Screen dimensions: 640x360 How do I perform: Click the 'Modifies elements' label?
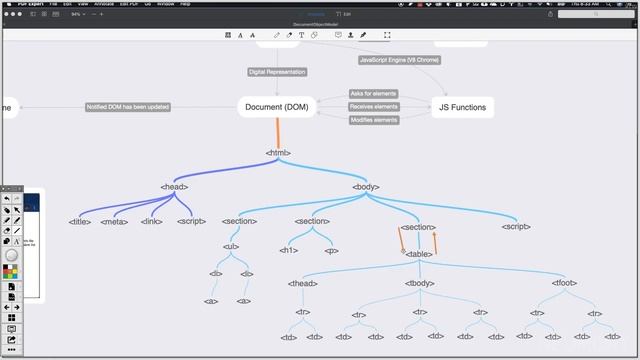[x=374, y=120]
